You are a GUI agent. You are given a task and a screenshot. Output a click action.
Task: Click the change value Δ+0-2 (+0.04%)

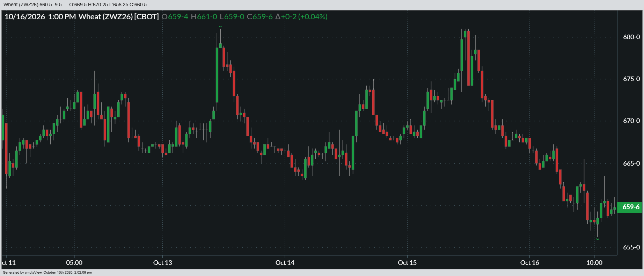(x=301, y=17)
